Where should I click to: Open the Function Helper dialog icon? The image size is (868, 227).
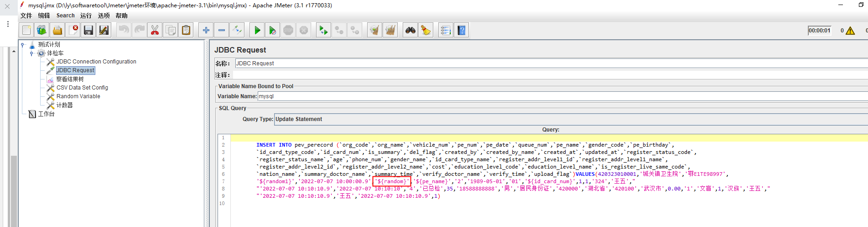[x=446, y=30]
